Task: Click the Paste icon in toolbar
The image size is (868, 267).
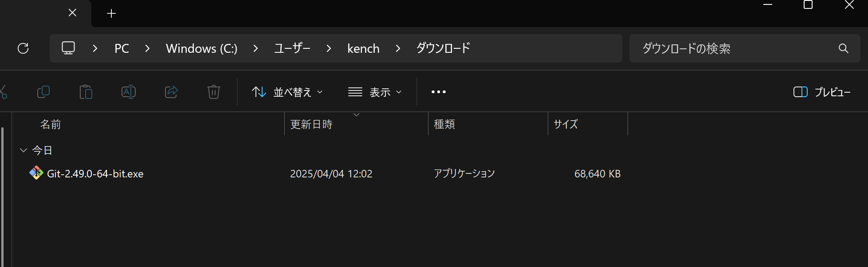Action: click(x=86, y=92)
